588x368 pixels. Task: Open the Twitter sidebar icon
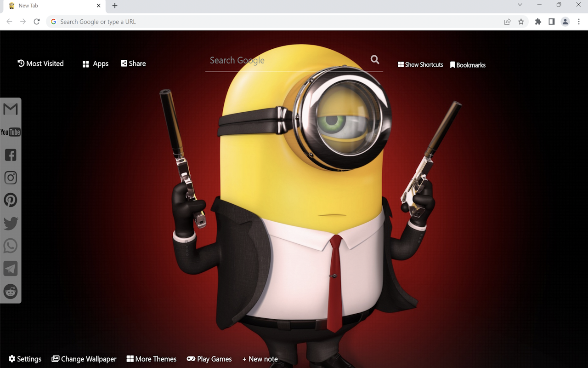coord(11,223)
